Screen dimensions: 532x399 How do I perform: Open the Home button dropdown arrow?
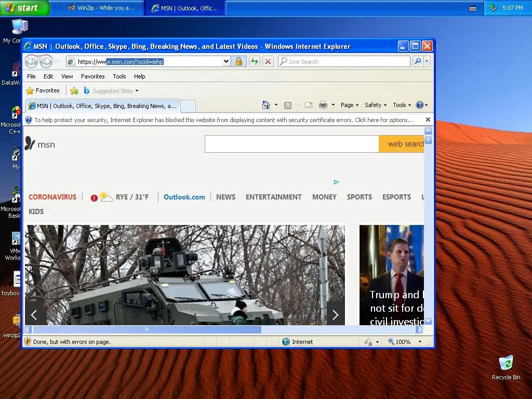(276, 105)
